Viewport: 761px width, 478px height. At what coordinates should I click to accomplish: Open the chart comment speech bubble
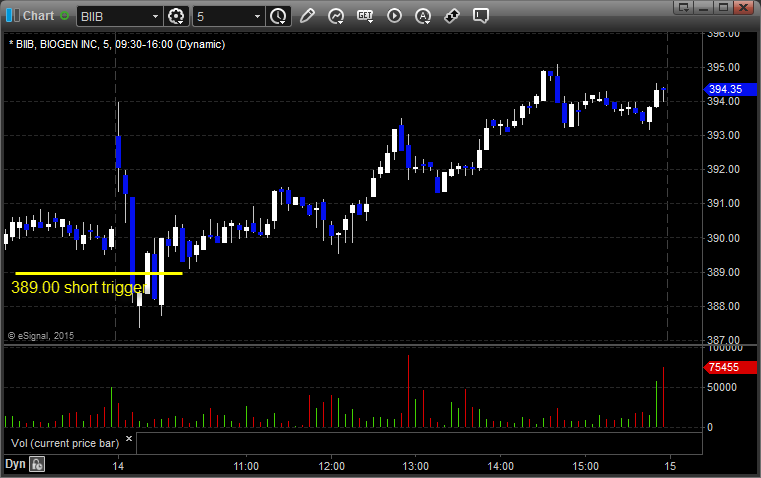pos(480,16)
